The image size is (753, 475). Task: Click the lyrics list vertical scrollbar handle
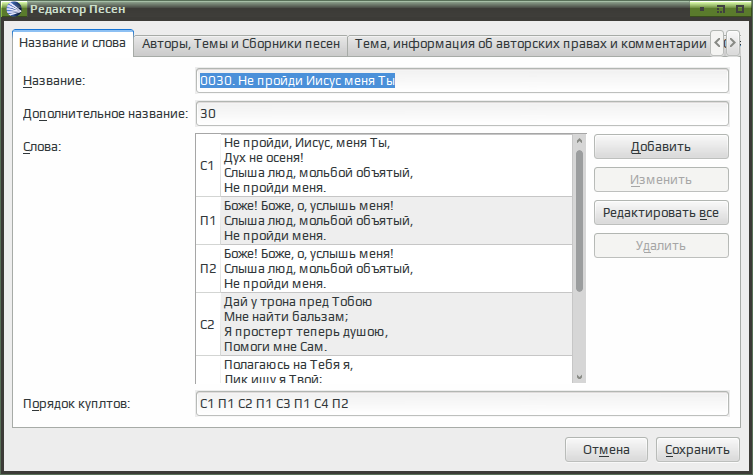579,221
